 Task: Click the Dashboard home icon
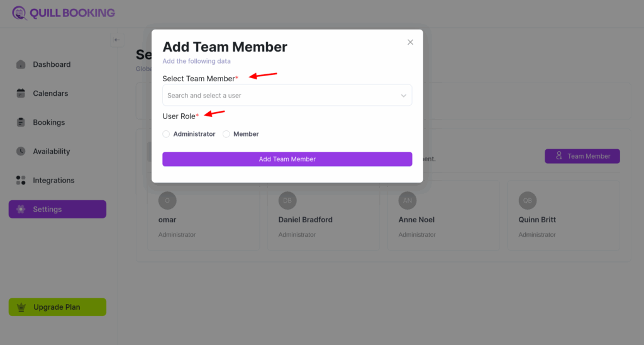pyautogui.click(x=21, y=64)
